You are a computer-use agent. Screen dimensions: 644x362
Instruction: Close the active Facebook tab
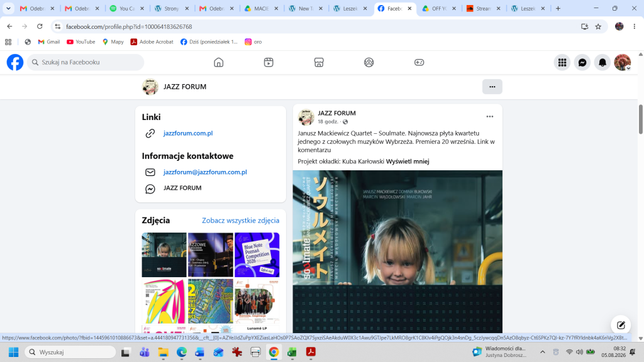(409, 8)
